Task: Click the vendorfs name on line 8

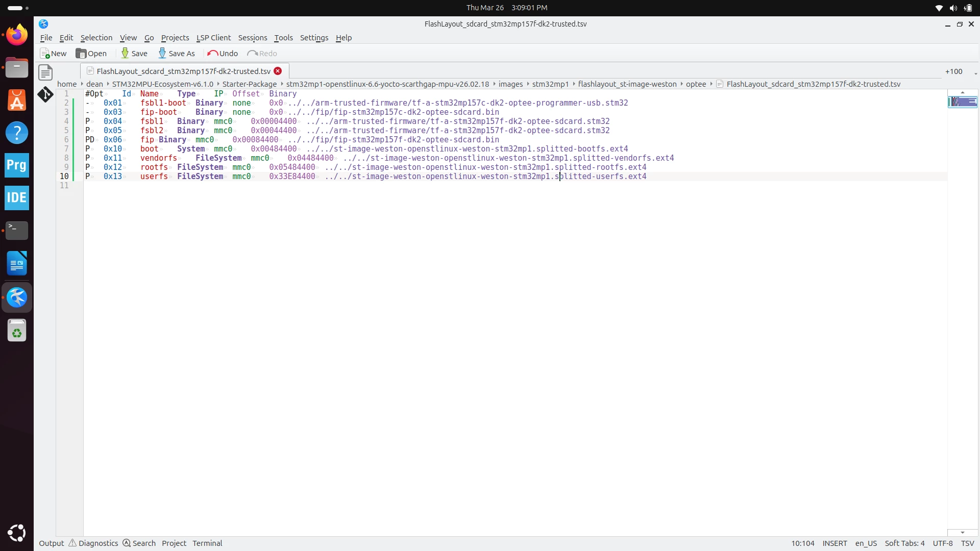Action: tap(159, 158)
